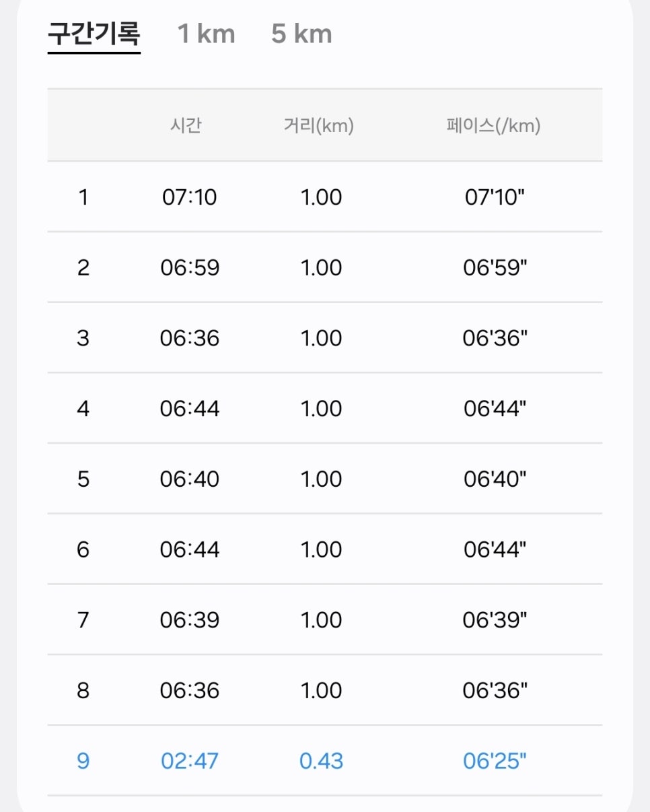This screenshot has height=812, width=650.
Task: Click the 07:10 time in lap 1
Action: (190, 197)
